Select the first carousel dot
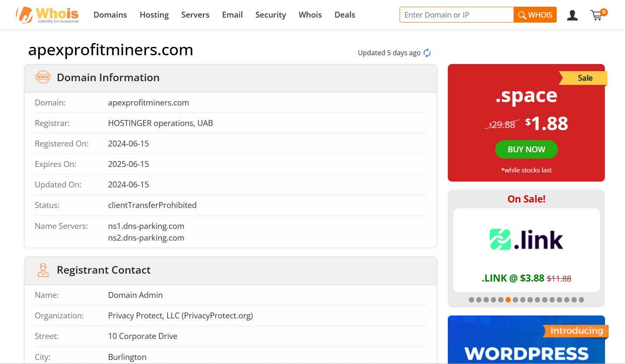The width and height of the screenshot is (625, 364). [x=472, y=300]
